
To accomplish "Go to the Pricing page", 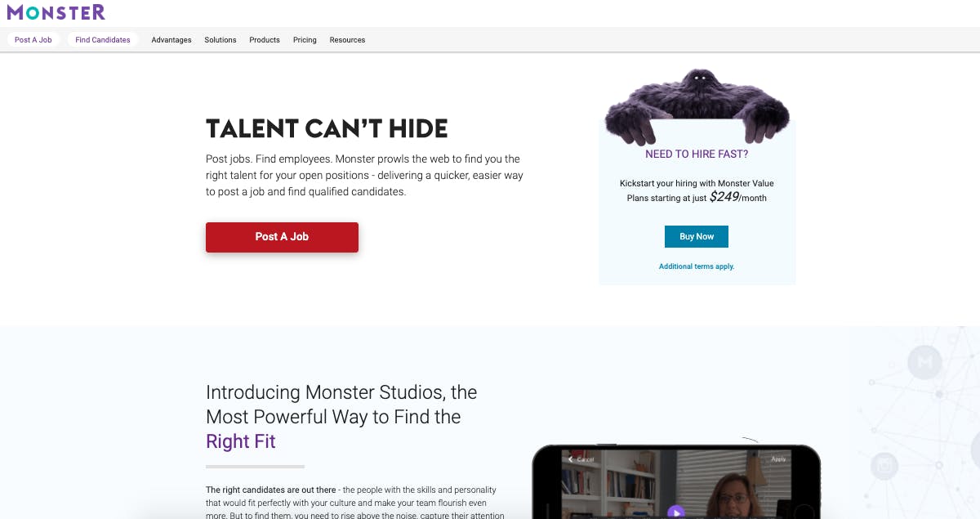I will coord(305,40).
